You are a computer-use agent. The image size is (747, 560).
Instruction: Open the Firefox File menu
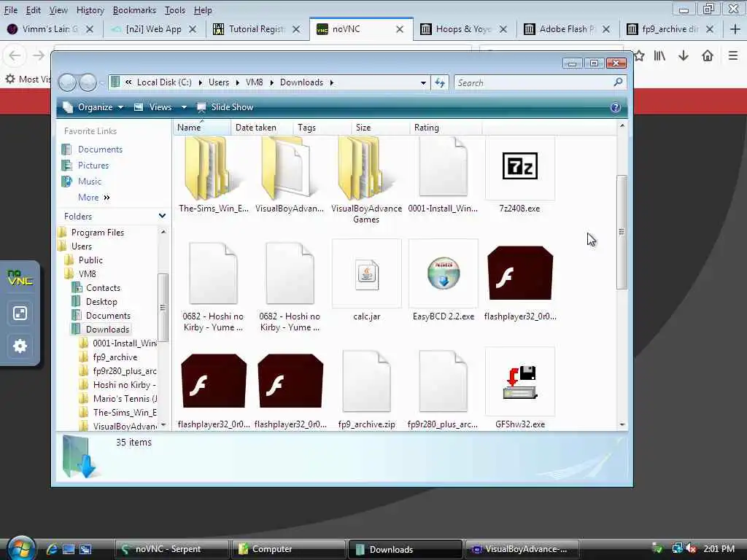[10, 10]
